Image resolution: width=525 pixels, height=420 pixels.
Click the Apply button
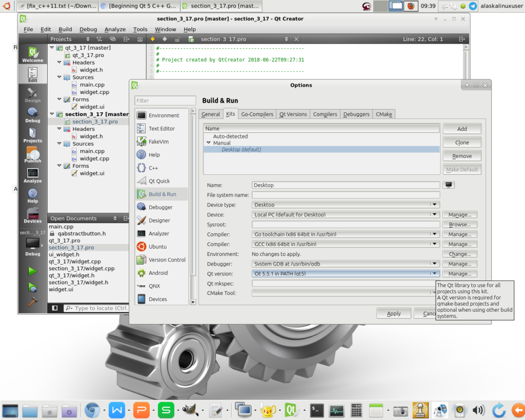[394, 313]
